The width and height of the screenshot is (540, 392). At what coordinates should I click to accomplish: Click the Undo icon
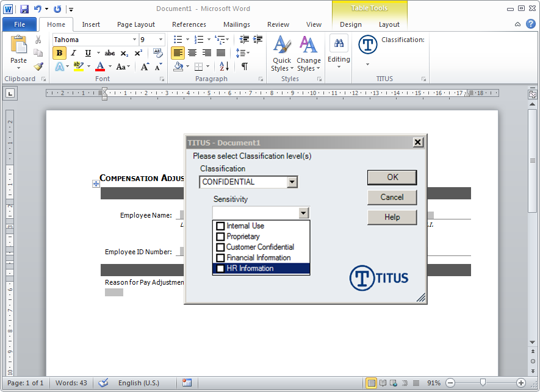point(38,9)
